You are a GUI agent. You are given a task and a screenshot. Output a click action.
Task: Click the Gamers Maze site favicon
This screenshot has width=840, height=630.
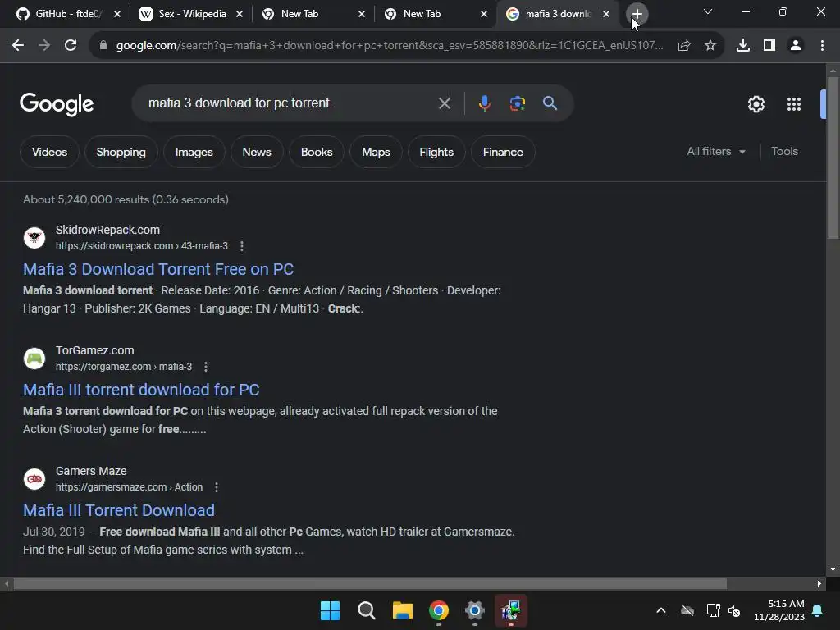point(34,478)
